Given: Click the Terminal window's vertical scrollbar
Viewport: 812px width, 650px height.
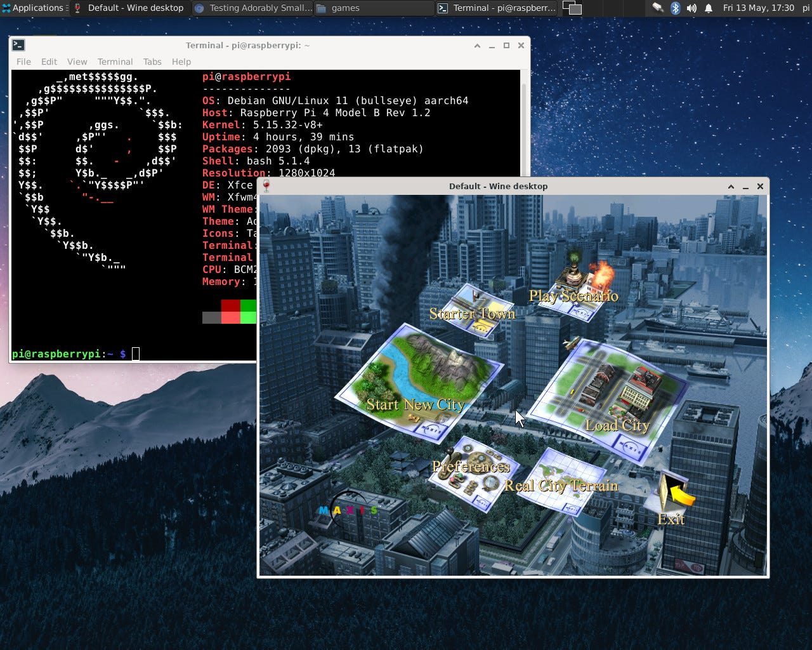Looking at the screenshot, I should click(x=524, y=216).
